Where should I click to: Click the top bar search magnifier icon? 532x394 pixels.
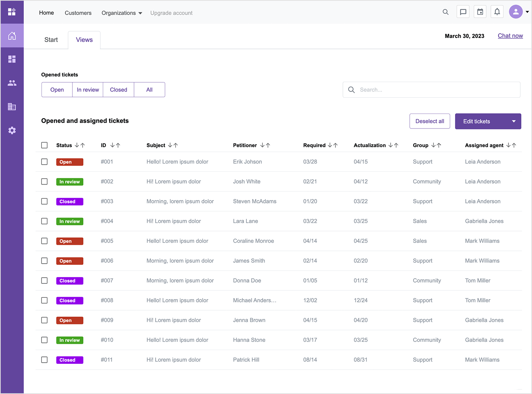445,12
